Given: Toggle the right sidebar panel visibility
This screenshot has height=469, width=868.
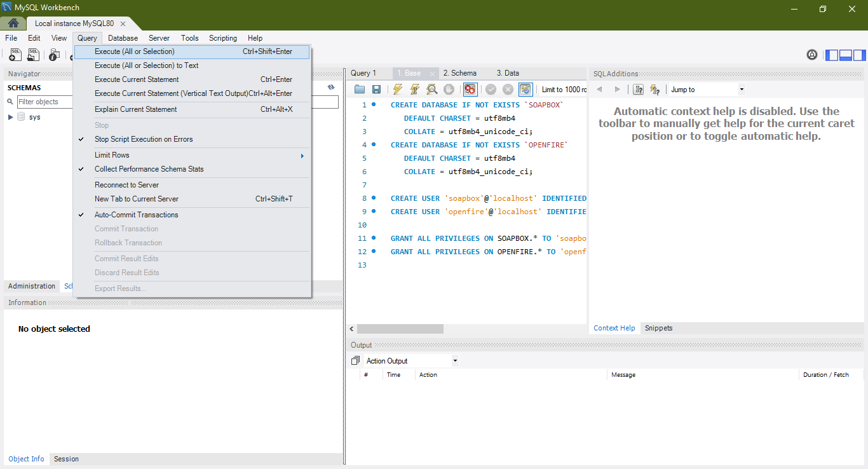Looking at the screenshot, I should (x=859, y=55).
